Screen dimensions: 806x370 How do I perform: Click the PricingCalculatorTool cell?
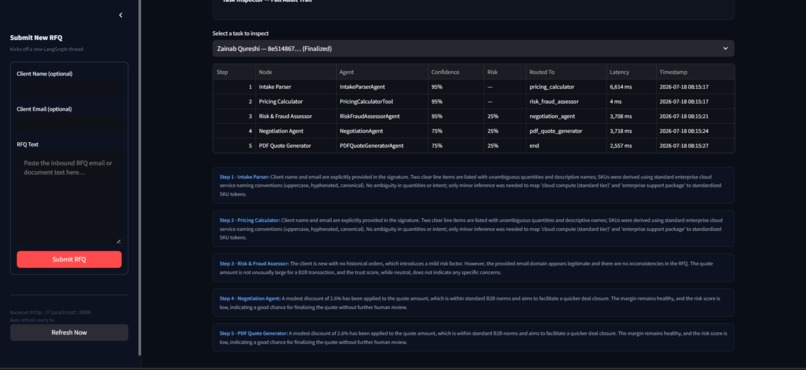(382, 102)
